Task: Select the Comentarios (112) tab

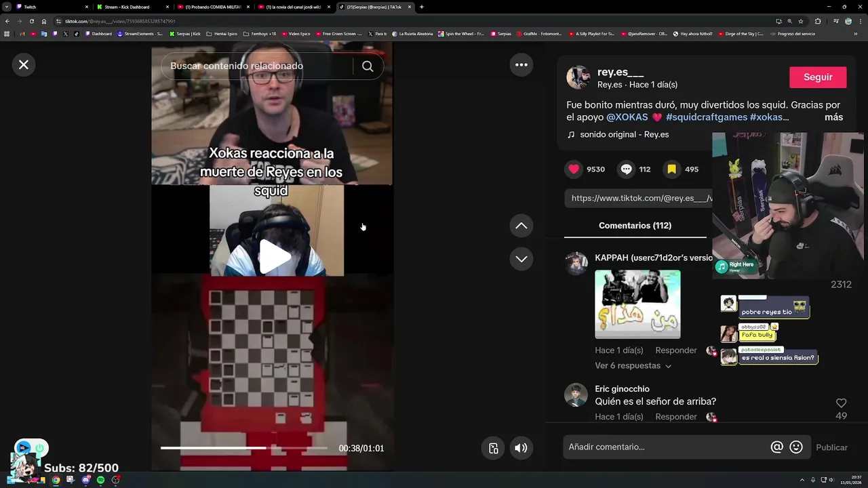Action: tap(635, 225)
